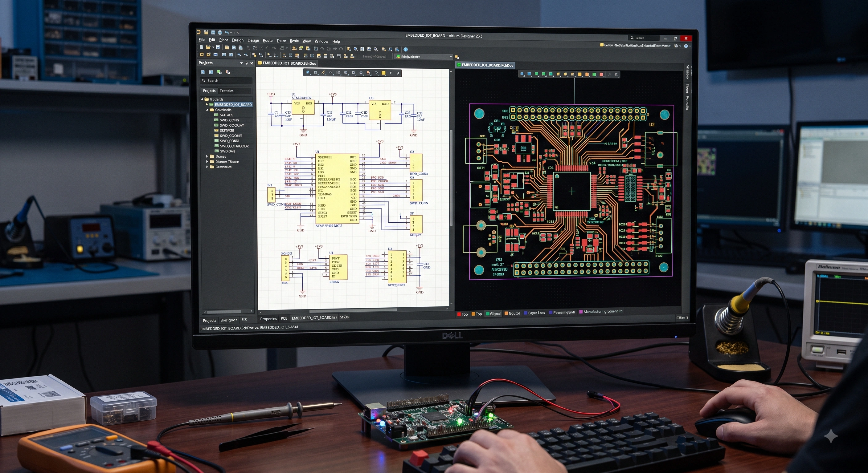Click the first blue icon in PCB bar

pyautogui.click(x=522, y=74)
